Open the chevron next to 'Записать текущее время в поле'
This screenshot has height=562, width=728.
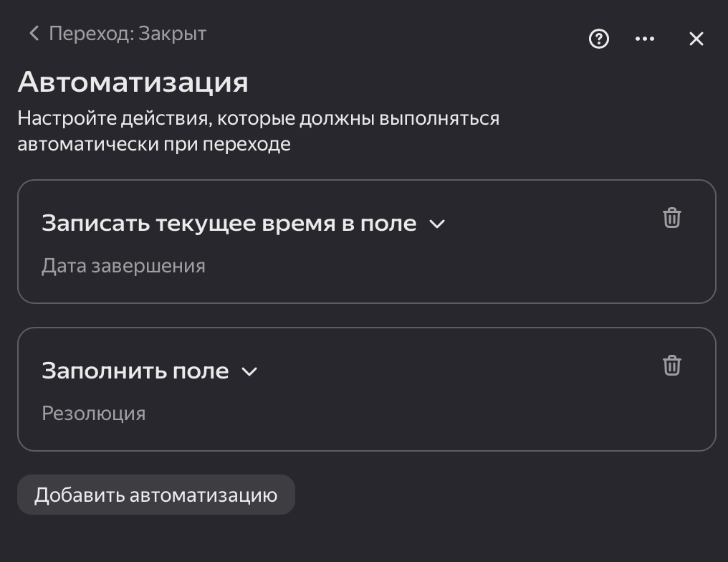tap(437, 223)
